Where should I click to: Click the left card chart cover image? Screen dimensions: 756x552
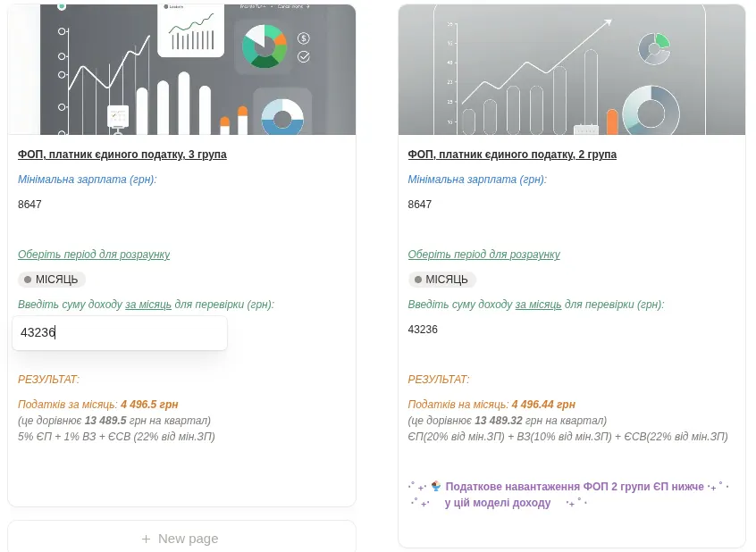(x=181, y=70)
